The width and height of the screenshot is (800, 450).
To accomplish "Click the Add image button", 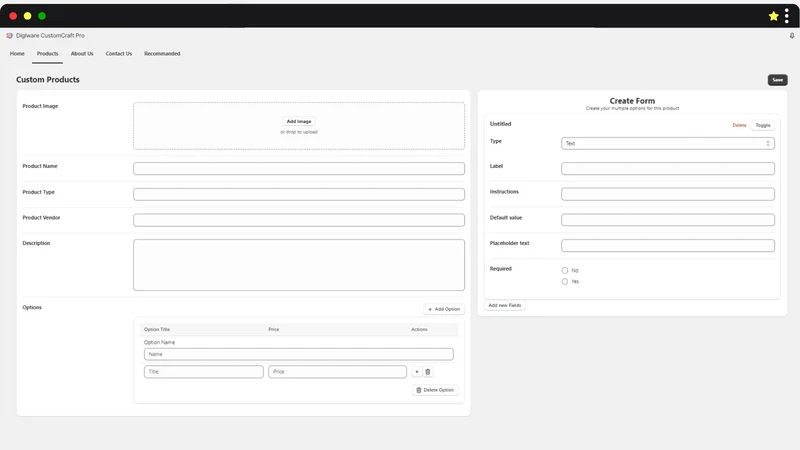I will click(298, 121).
